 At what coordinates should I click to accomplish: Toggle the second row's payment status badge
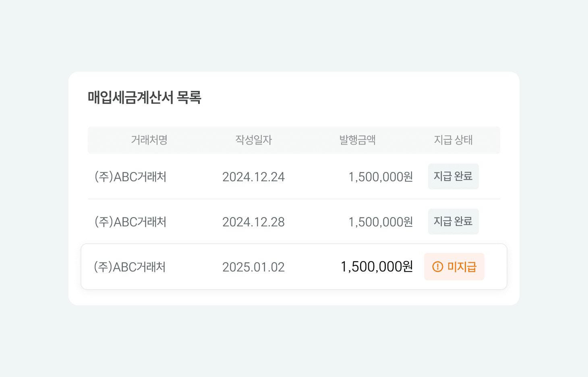pyautogui.click(x=453, y=221)
